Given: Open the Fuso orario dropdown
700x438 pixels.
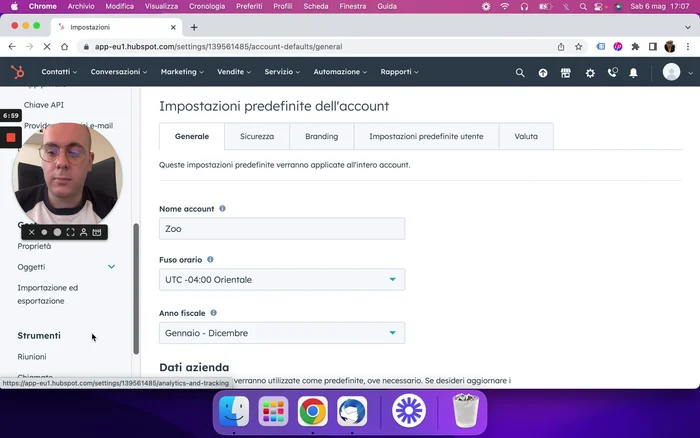Looking at the screenshot, I should click(x=282, y=279).
